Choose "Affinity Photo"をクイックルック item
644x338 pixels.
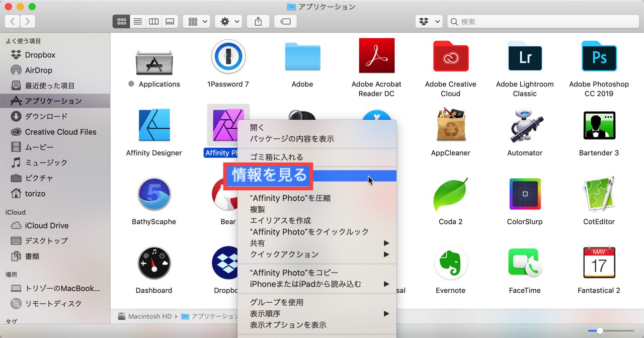tap(317, 231)
